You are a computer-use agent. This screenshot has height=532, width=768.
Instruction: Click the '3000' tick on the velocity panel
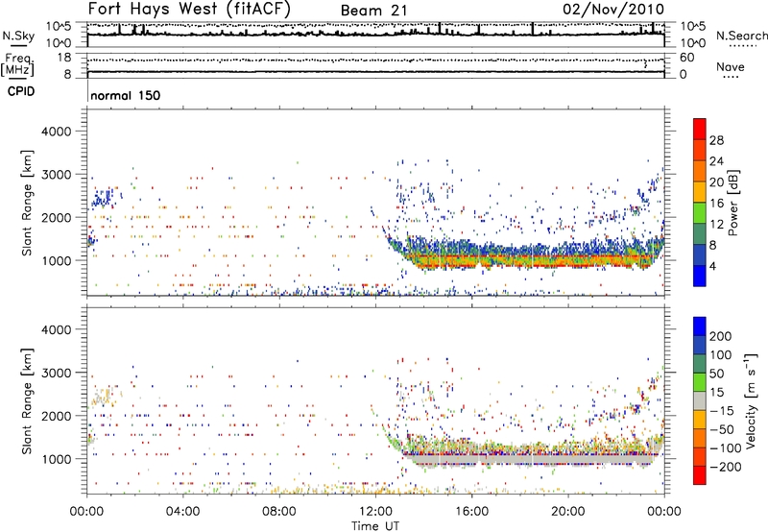coord(57,373)
